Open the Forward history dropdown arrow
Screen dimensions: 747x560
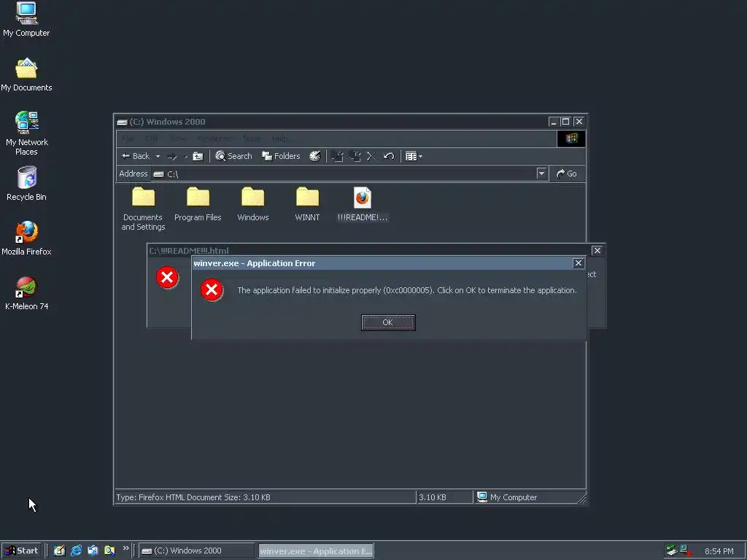(185, 156)
